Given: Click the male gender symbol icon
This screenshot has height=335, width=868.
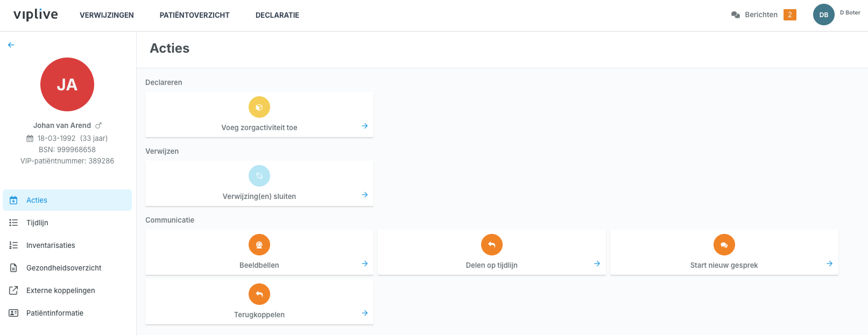Looking at the screenshot, I should (98, 125).
